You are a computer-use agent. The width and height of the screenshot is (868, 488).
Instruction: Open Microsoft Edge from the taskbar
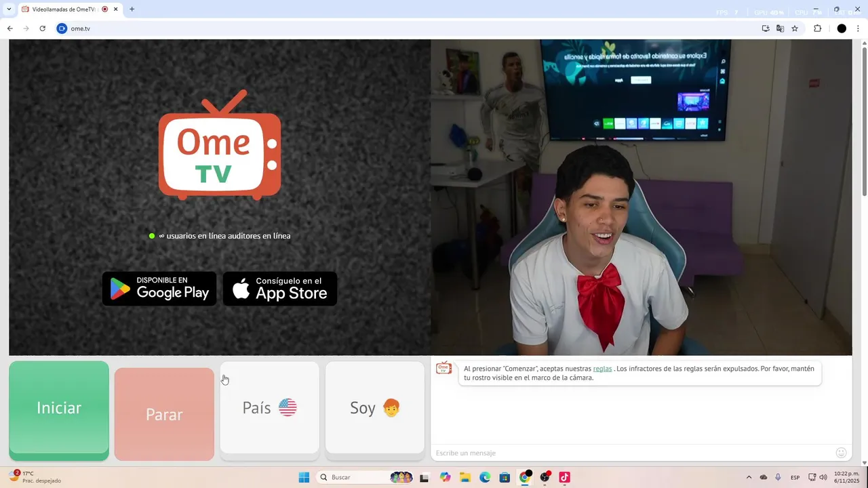point(485,477)
